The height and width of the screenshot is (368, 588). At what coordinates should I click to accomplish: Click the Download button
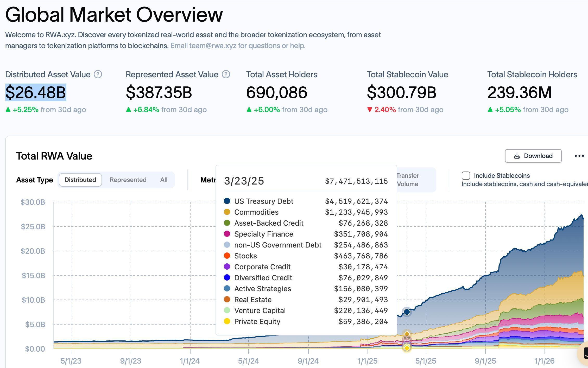click(x=533, y=156)
